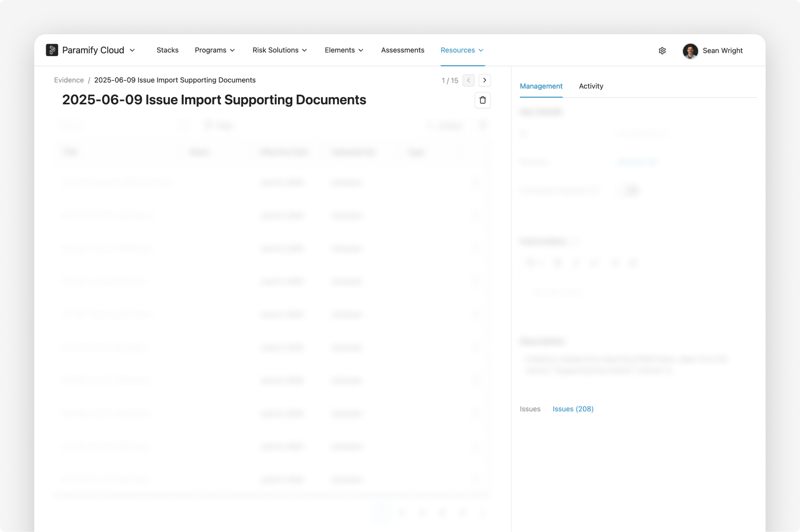
Task: Switch to the Activity tab
Action: pyautogui.click(x=591, y=86)
